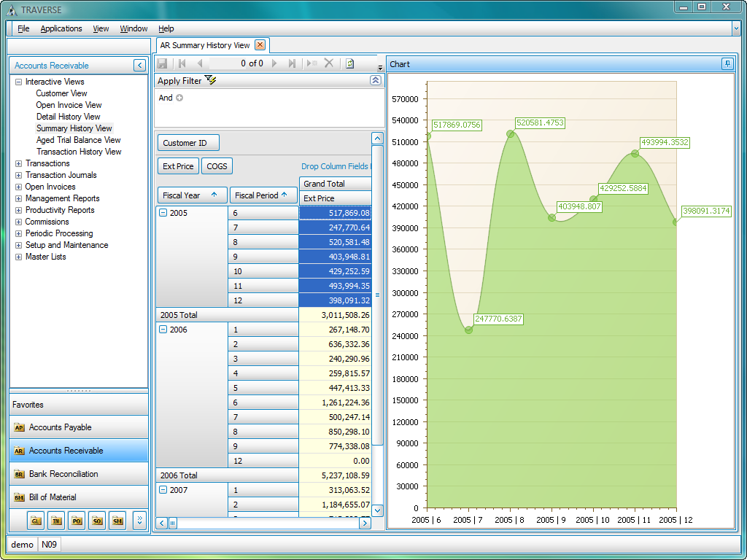This screenshot has width=747, height=560.
Task: Open the IN module shortcut icon
Action: 56,521
